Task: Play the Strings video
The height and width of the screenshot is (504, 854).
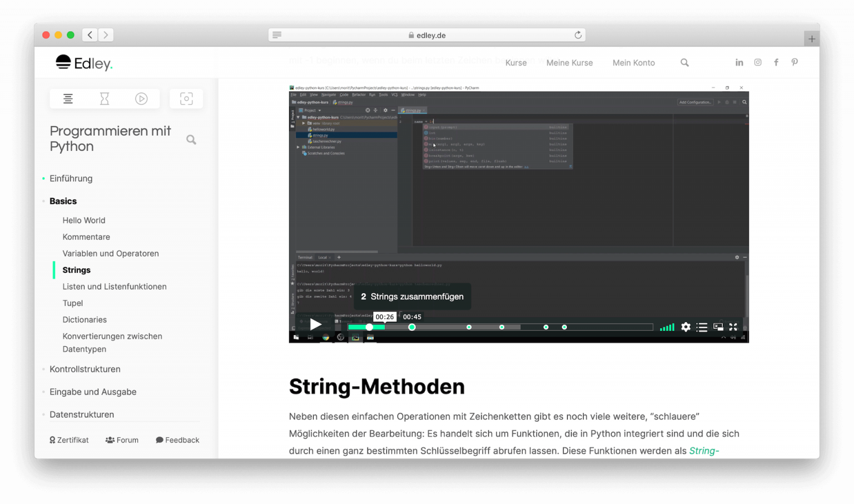Action: pyautogui.click(x=315, y=325)
